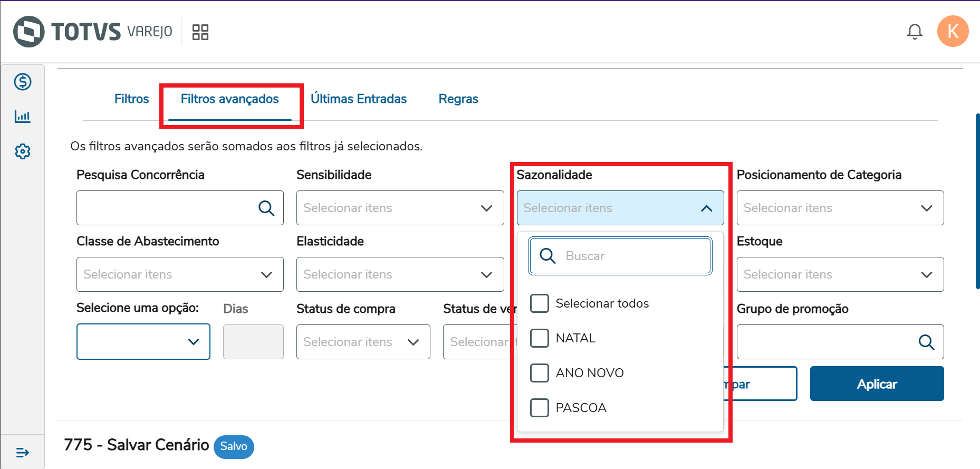Tick the NATAL checkbox
Image resolution: width=980 pixels, height=469 pixels.
tap(540, 338)
